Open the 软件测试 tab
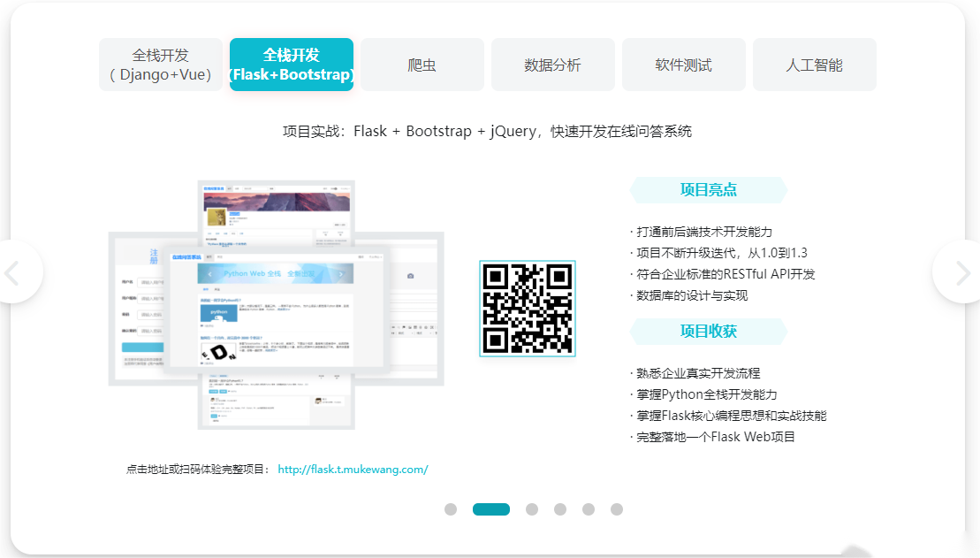 684,65
